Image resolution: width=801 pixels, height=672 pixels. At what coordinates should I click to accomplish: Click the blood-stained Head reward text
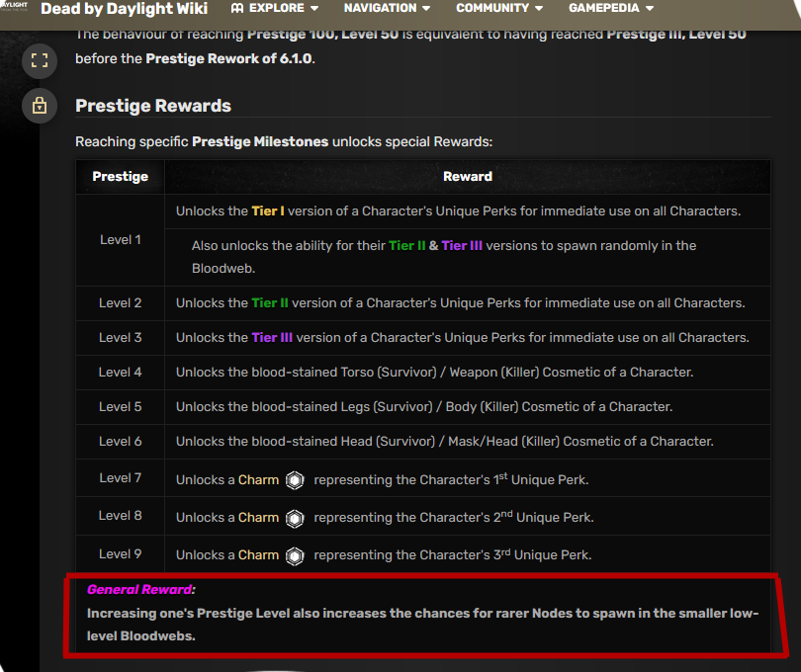tap(444, 442)
